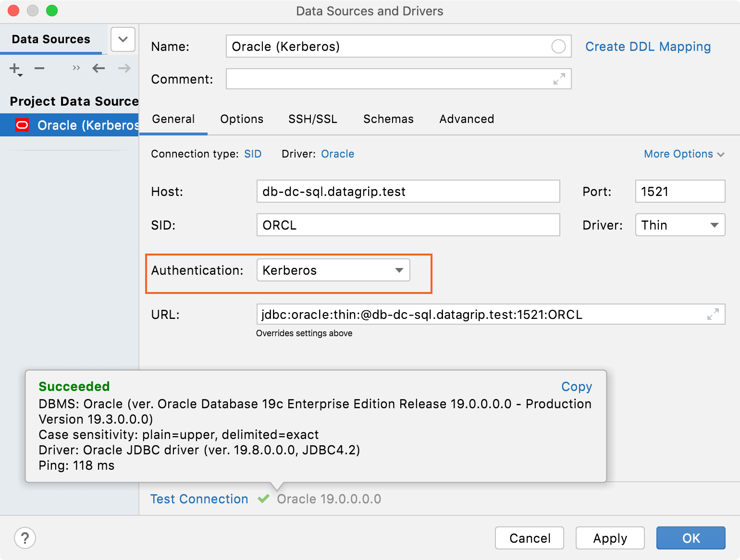Open the URL editor via the expand icon
This screenshot has height=560, width=740.
[712, 315]
